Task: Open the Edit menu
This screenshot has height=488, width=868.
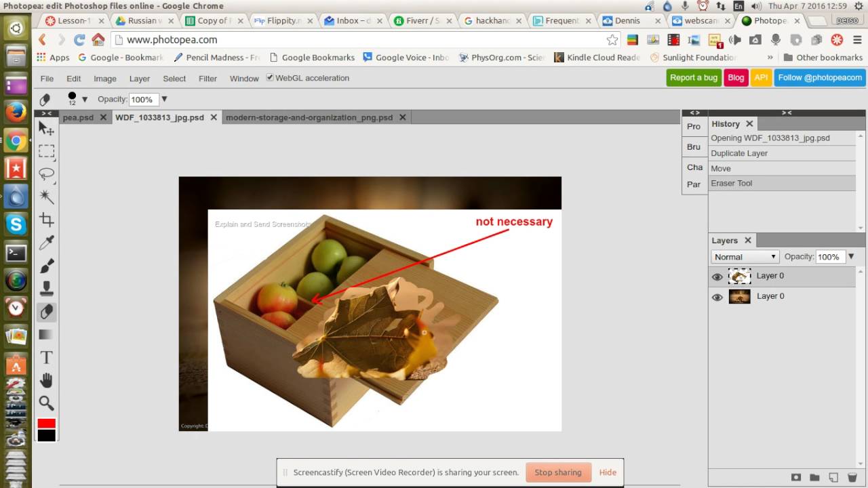Action: pyautogui.click(x=73, y=79)
